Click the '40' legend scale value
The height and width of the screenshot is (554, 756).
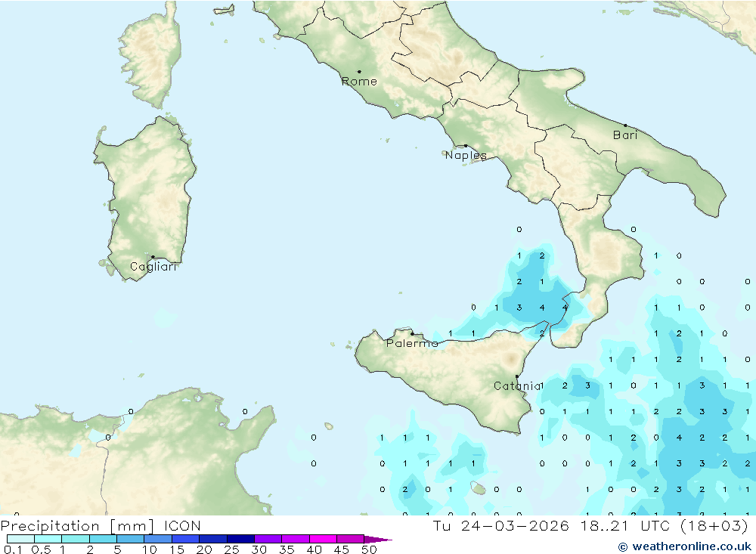click(314, 549)
